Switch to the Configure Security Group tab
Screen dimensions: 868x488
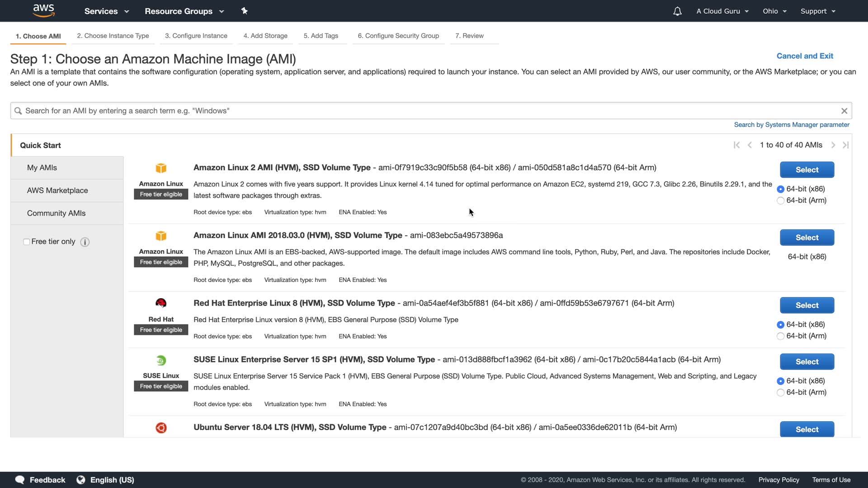[398, 36]
